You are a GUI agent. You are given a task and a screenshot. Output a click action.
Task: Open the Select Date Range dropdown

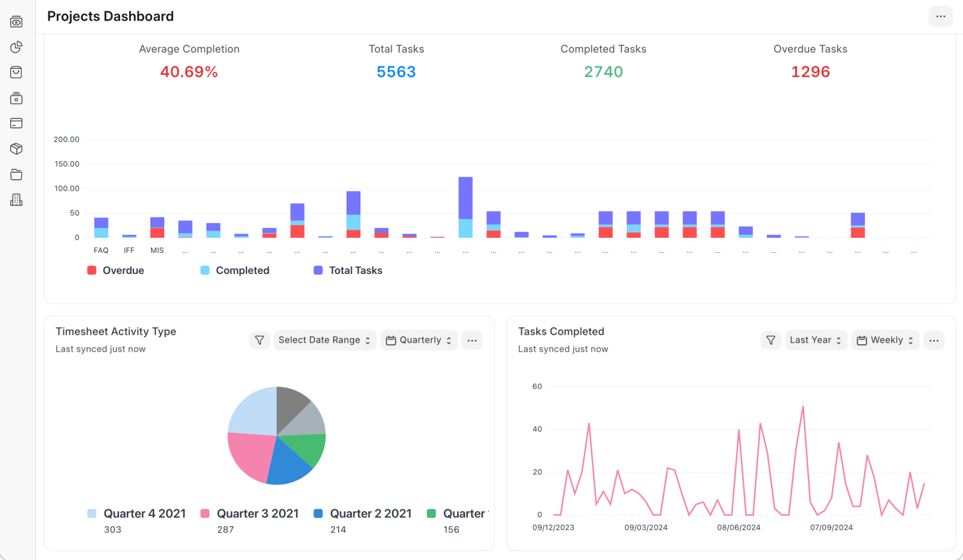pyautogui.click(x=325, y=340)
